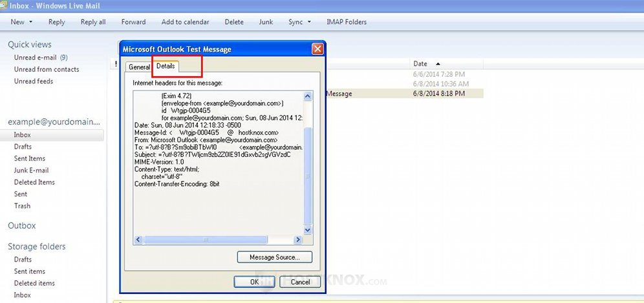Click the headers horizontal scrollbar thumb
This screenshot has width=644, height=303.
[x=206, y=239]
